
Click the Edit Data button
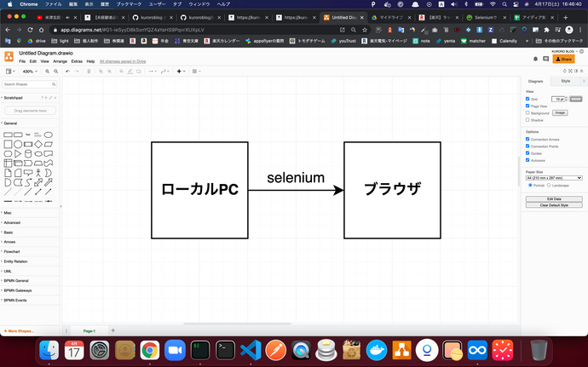554,199
